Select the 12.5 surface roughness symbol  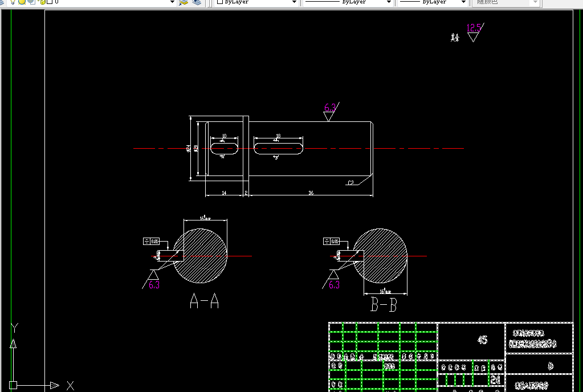tap(475, 32)
